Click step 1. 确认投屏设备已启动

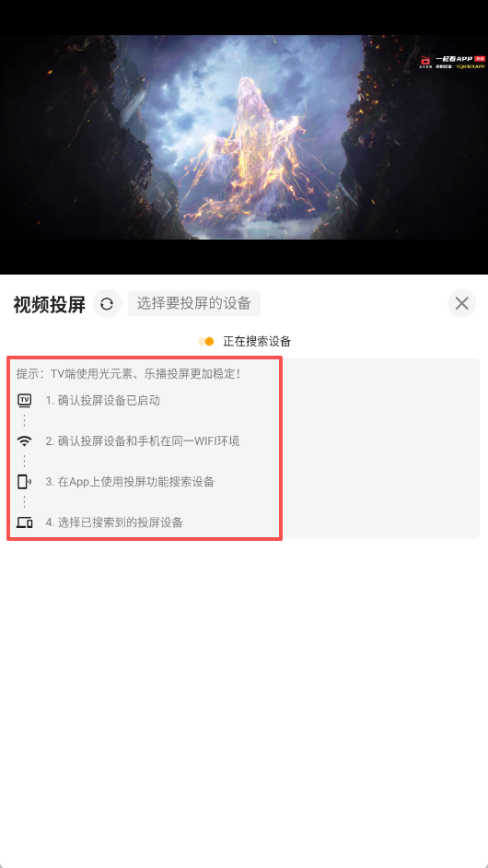[103, 400]
